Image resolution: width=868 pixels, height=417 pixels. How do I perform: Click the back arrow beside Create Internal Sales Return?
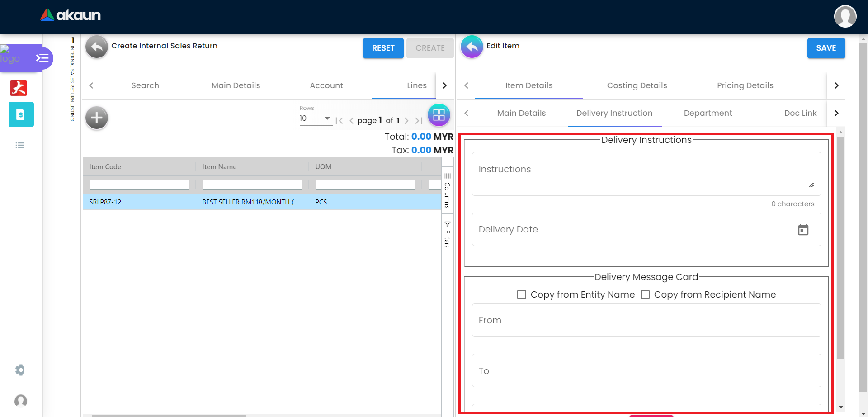pos(96,47)
